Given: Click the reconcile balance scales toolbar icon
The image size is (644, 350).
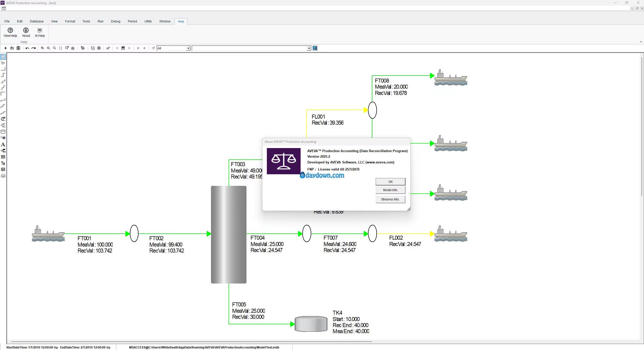Looking at the screenshot, I should pos(99,48).
